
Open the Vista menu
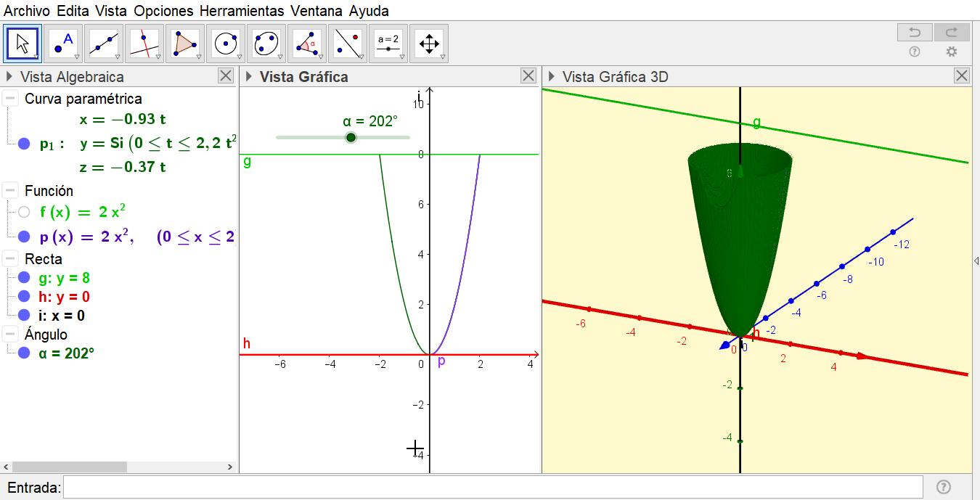click(x=111, y=11)
